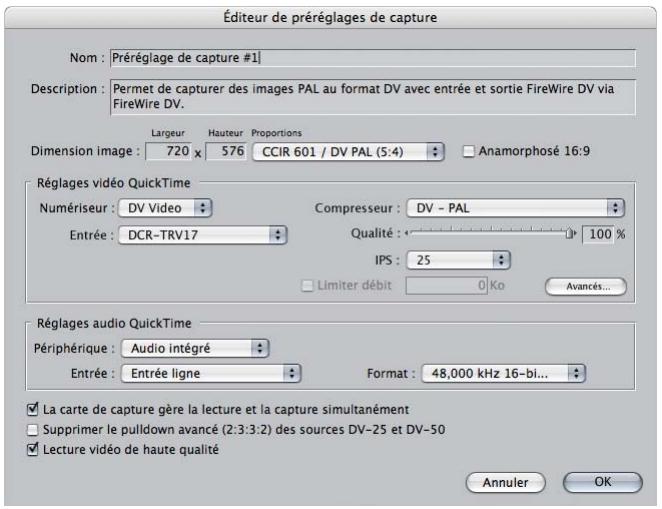This screenshot has width=662, height=509.
Task: Toggle the Limiter débit checkbox
Action: tap(307, 286)
